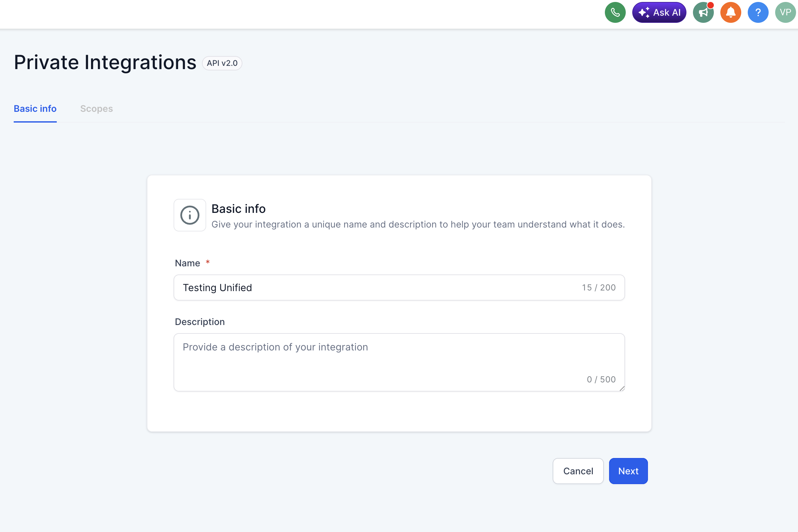Select the Basic info tab

pyautogui.click(x=35, y=109)
